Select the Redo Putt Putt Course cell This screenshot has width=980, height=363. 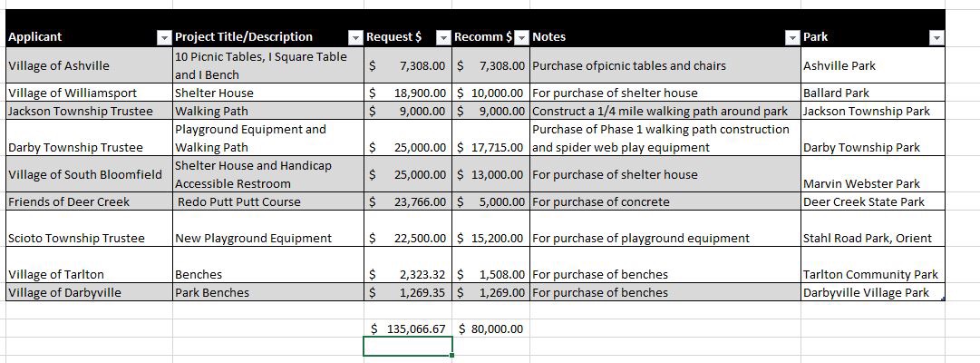click(268, 202)
